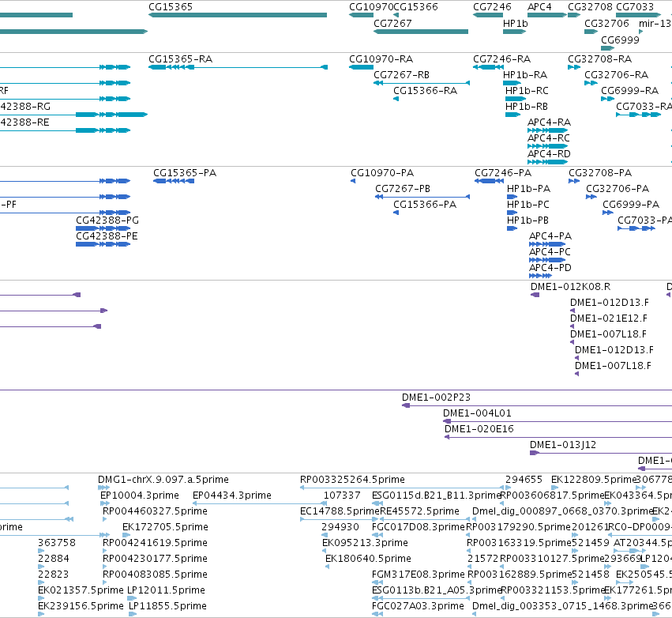The height and width of the screenshot is (618, 672).
Task: Select the EST labeled 294655
Action: click(508, 488)
